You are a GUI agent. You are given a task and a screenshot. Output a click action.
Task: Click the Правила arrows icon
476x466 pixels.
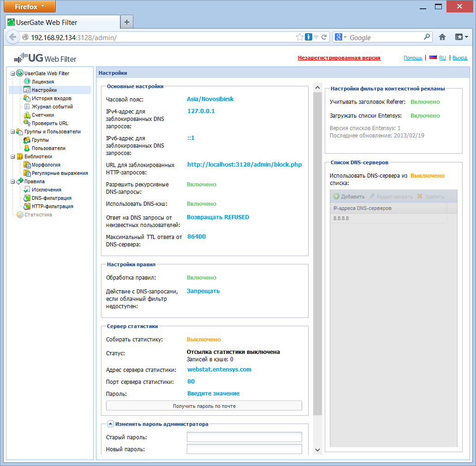point(20,181)
